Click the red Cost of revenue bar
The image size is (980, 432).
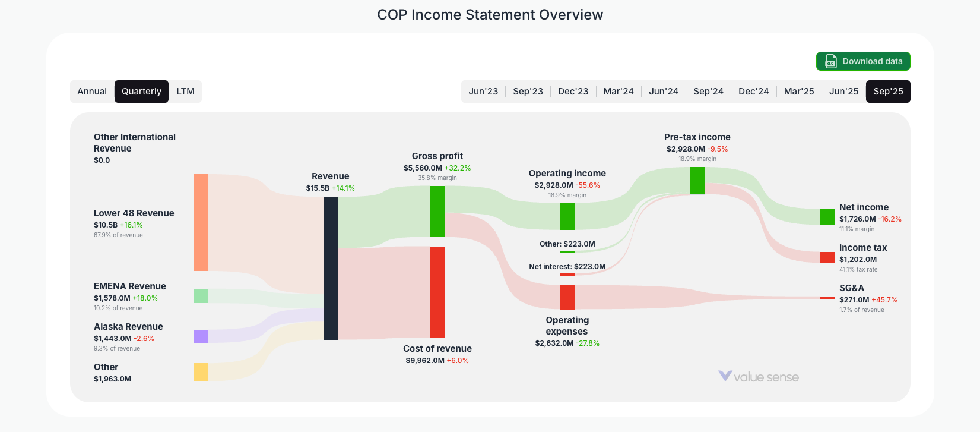pyautogui.click(x=437, y=291)
